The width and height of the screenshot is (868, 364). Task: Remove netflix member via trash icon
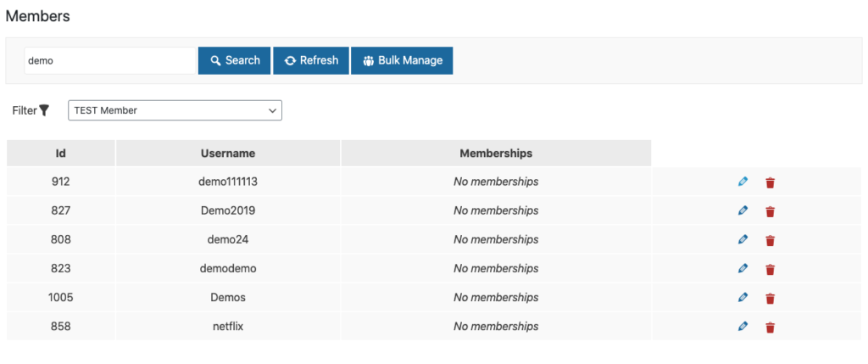770,327
